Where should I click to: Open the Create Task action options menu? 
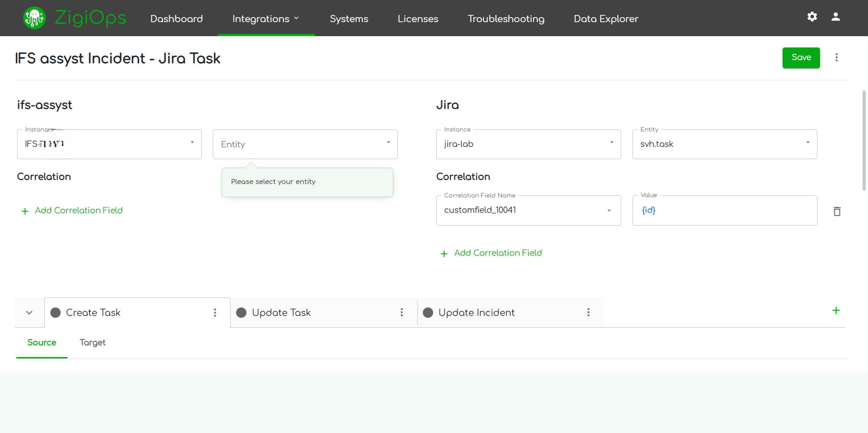215,312
